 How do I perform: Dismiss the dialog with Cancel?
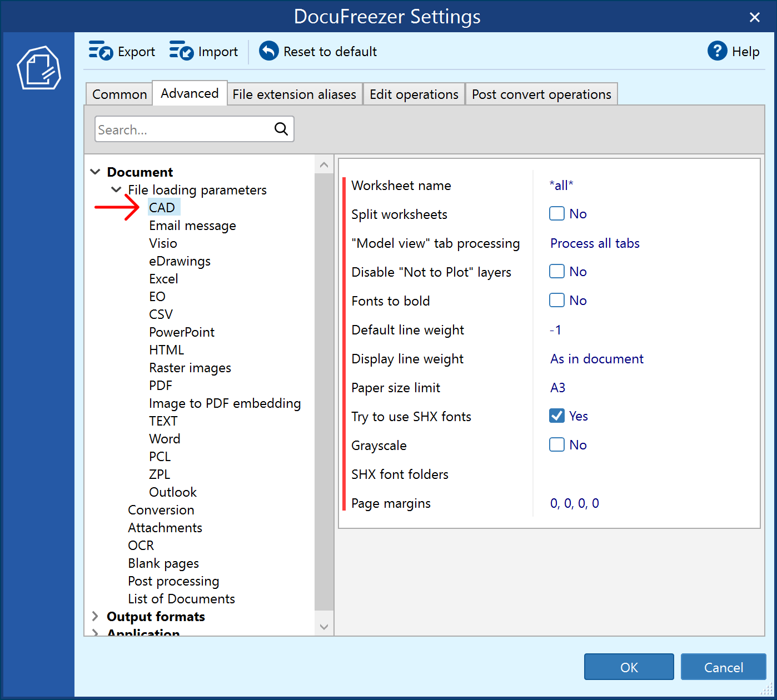pos(723,667)
